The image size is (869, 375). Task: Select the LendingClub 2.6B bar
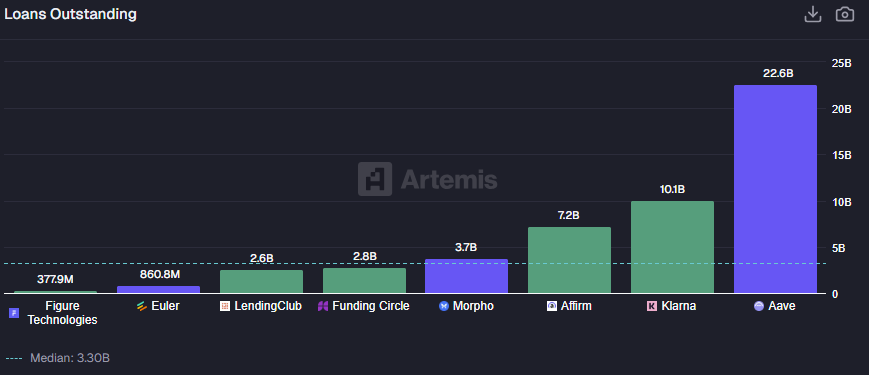tap(262, 281)
